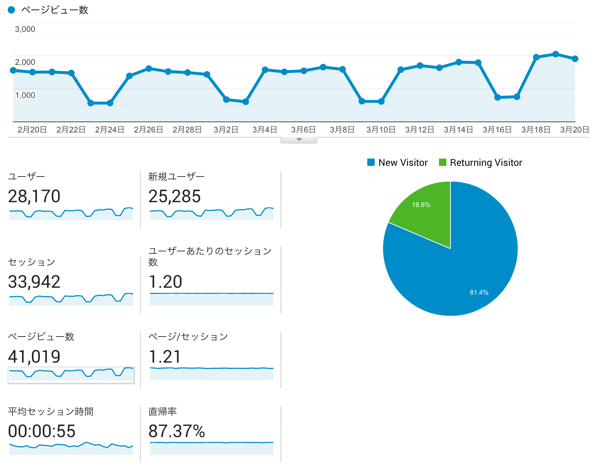Click the 2月20日 data point on chart
This screenshot has height=469, width=600.
pos(33,72)
